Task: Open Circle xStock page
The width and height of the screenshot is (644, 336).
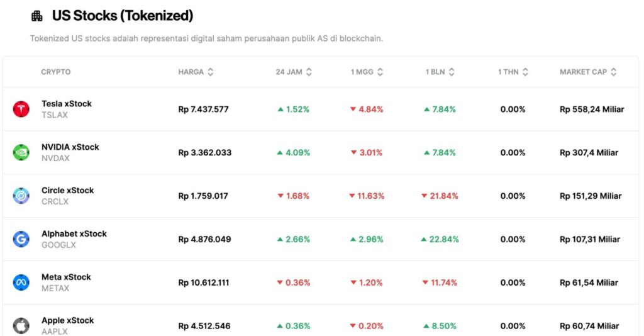Action: [68, 191]
